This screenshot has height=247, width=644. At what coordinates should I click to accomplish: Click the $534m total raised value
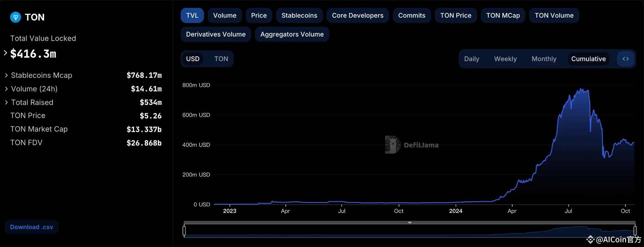[x=151, y=102]
